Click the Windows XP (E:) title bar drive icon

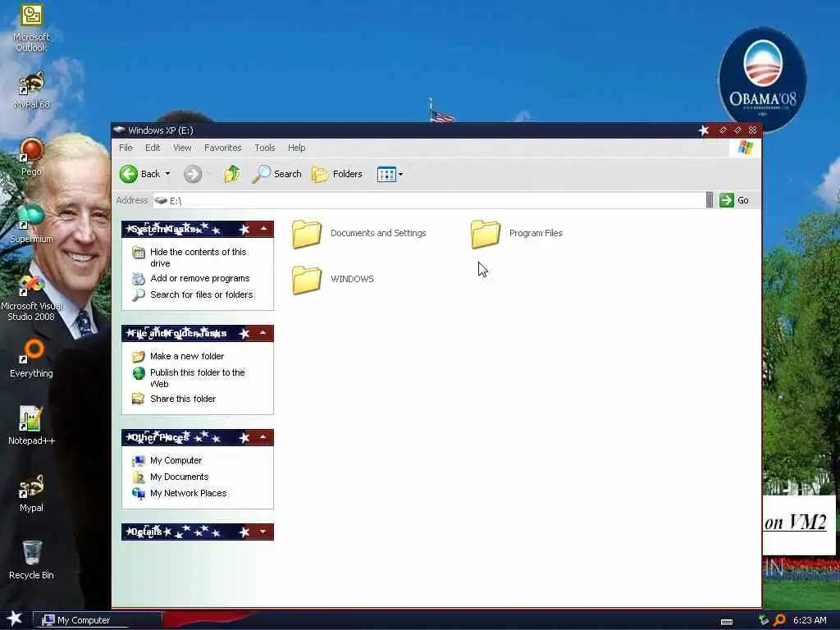pos(119,130)
